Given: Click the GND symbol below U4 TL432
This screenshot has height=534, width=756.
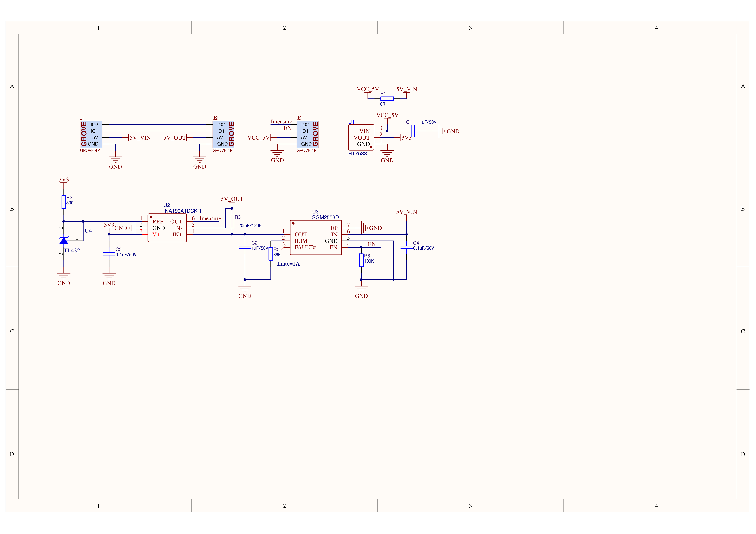Looking at the screenshot, I should [x=64, y=276].
